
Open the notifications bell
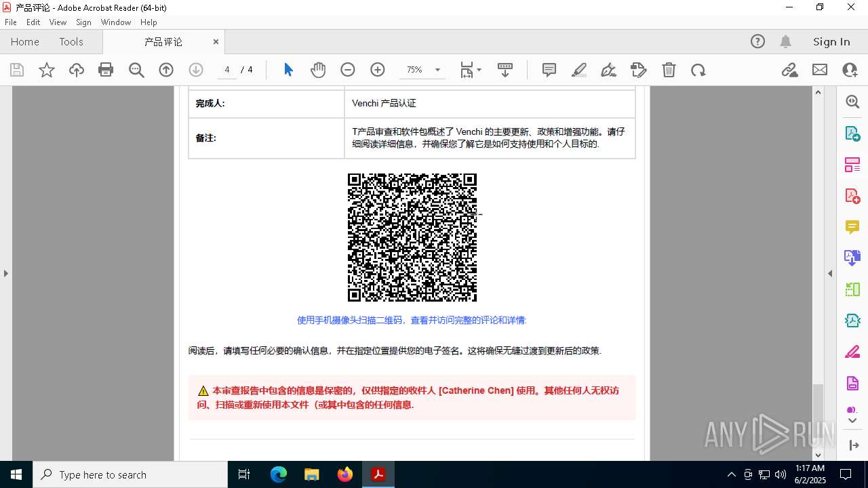tap(786, 41)
